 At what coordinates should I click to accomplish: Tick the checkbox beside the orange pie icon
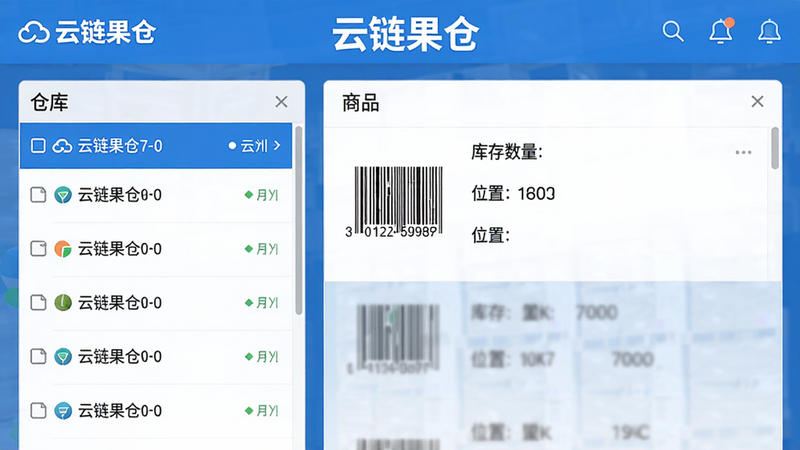coord(38,249)
